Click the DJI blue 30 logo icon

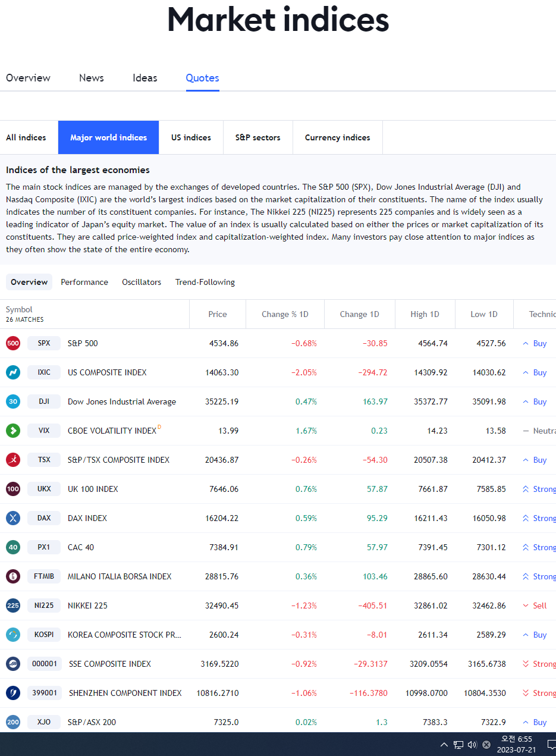[x=13, y=401]
